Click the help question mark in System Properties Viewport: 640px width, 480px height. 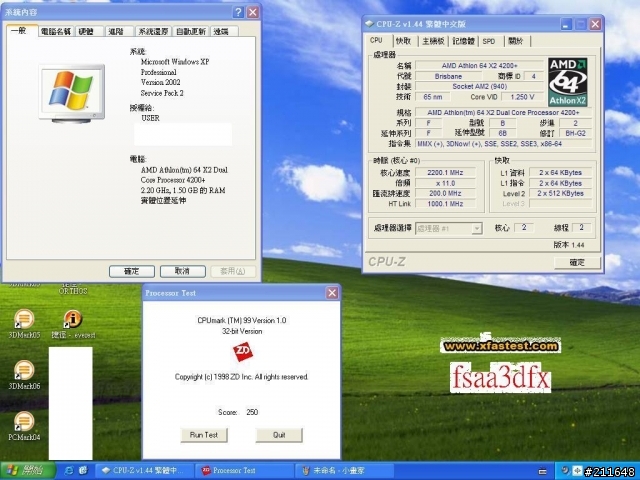238,12
